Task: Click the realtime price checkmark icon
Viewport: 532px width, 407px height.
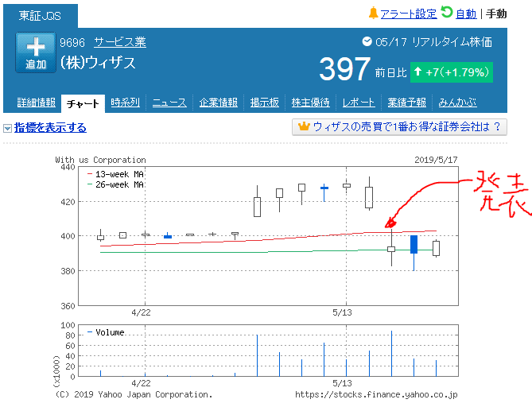Action: (367, 41)
